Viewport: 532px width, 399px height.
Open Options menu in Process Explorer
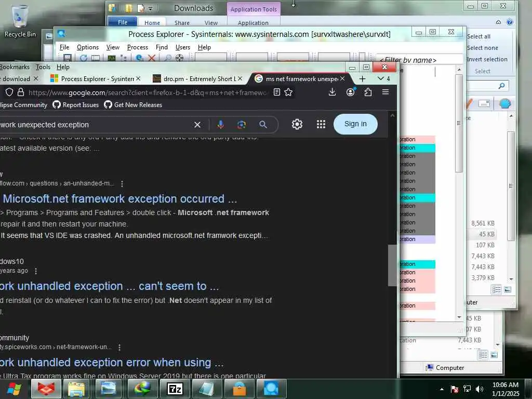click(x=87, y=47)
